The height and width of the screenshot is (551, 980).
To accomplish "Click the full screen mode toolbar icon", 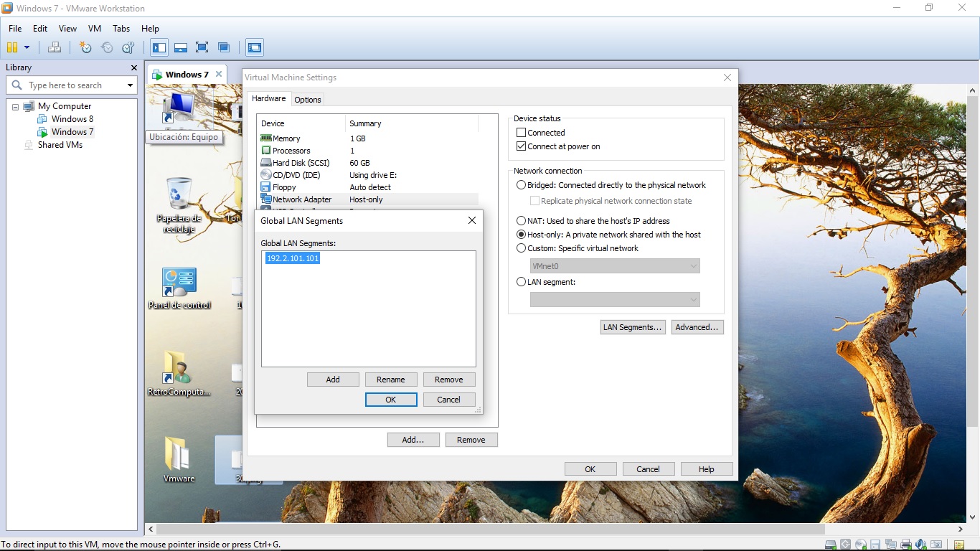I will [202, 47].
